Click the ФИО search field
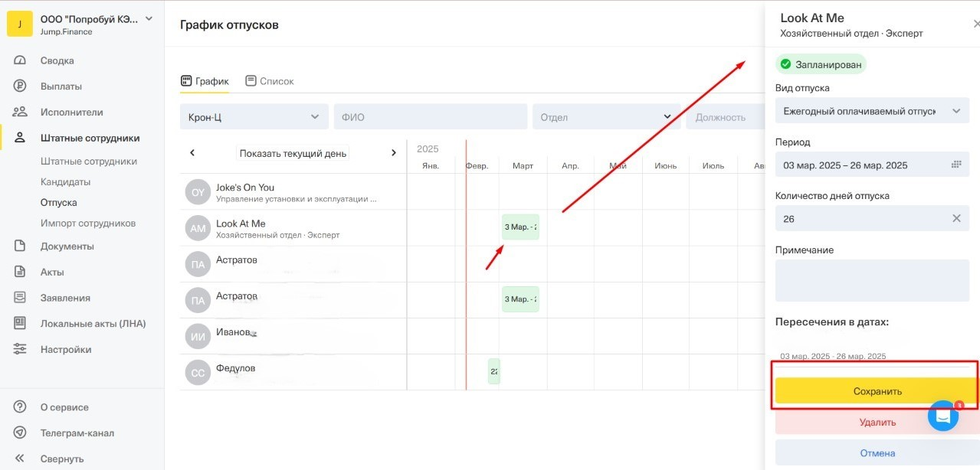The height and width of the screenshot is (470, 980). tap(430, 117)
